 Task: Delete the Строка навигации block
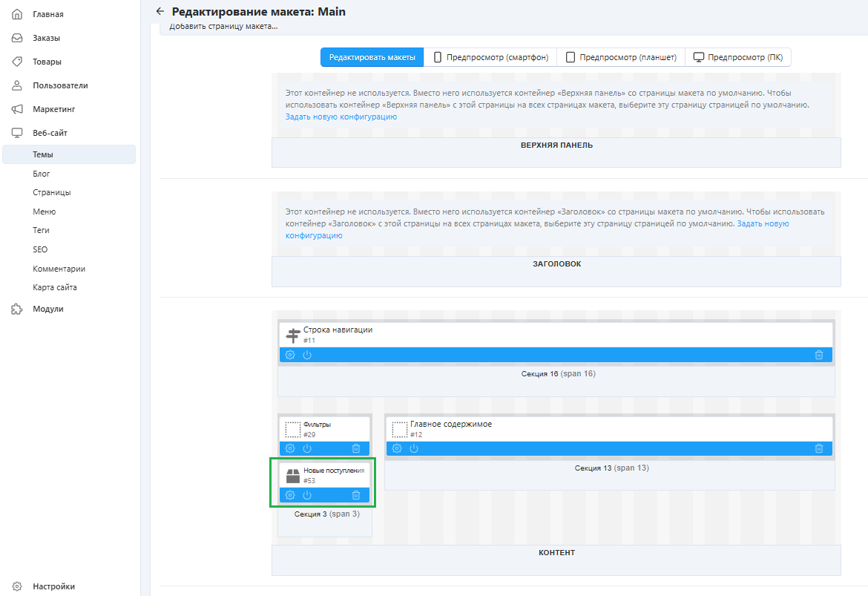(x=819, y=355)
